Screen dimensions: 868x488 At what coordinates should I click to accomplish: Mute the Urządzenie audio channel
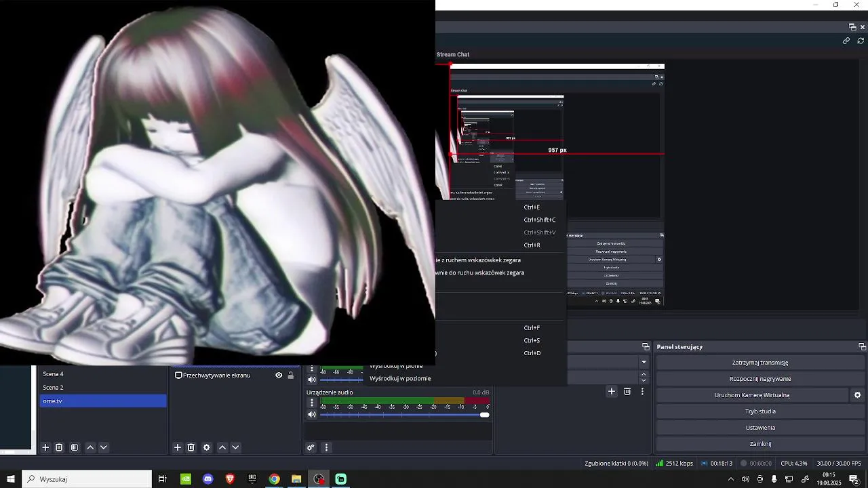click(312, 414)
